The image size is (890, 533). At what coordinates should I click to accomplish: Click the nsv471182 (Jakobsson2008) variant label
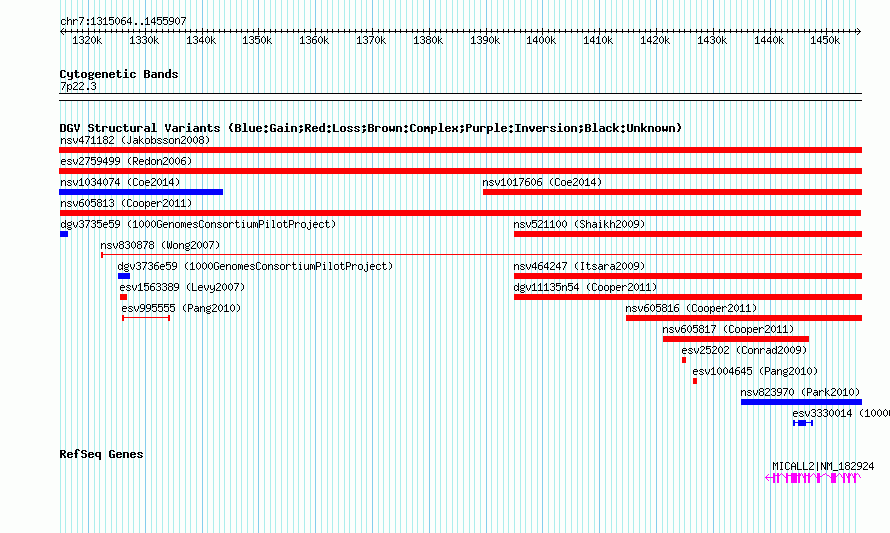tap(135, 140)
